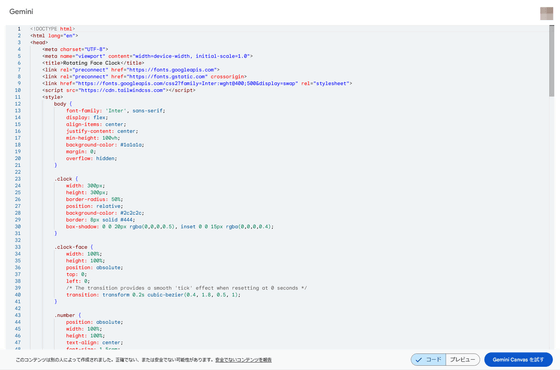Click the Gemini logo in the header
This screenshot has width=560, height=370.
[21, 11]
